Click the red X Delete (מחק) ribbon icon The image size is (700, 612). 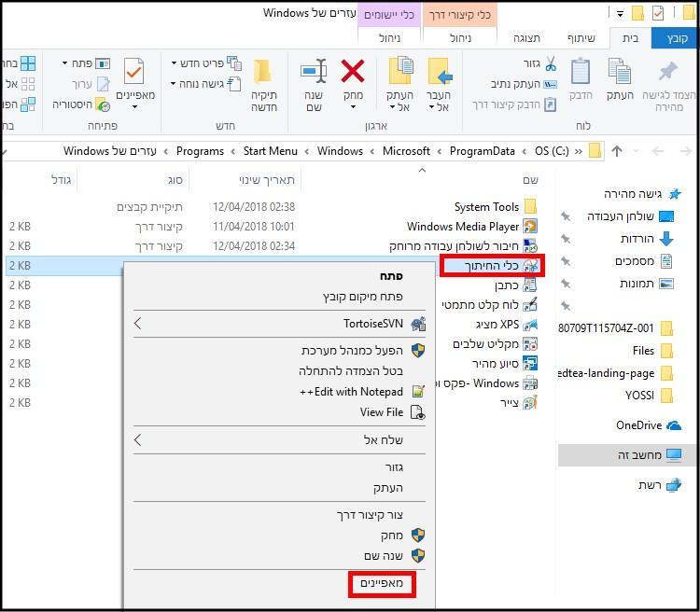point(353,72)
